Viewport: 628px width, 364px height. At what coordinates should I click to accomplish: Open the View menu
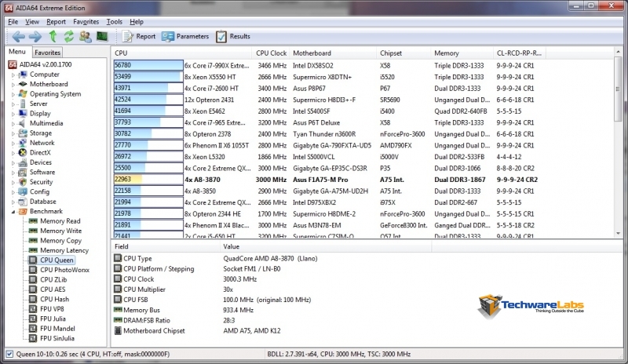coord(32,22)
